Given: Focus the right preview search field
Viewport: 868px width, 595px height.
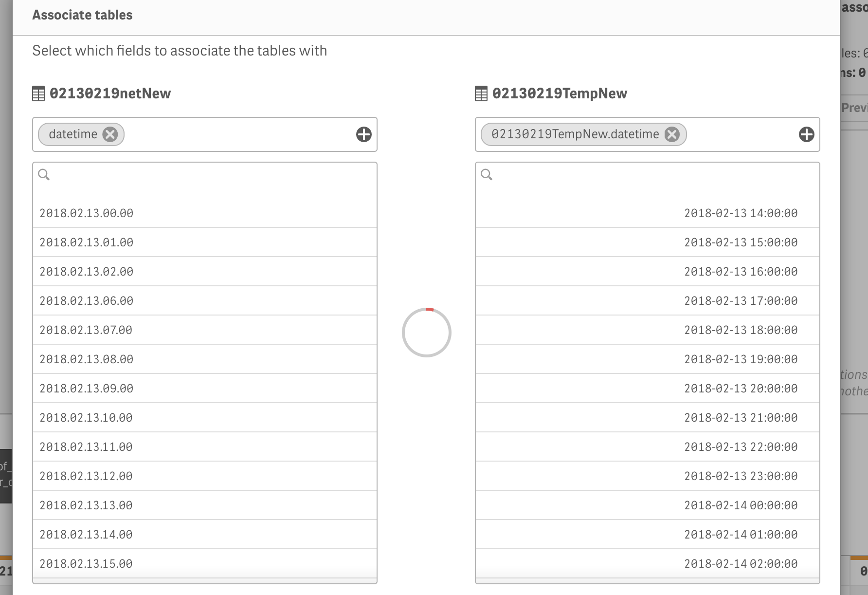Looking at the screenshot, I should tap(648, 174).
